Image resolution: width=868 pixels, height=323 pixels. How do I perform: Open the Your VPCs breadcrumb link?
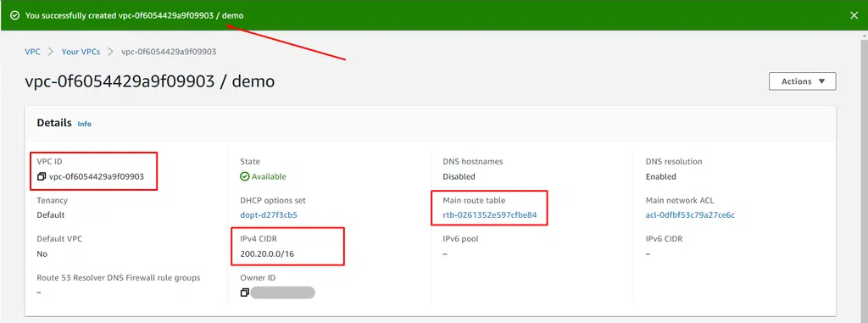81,52
